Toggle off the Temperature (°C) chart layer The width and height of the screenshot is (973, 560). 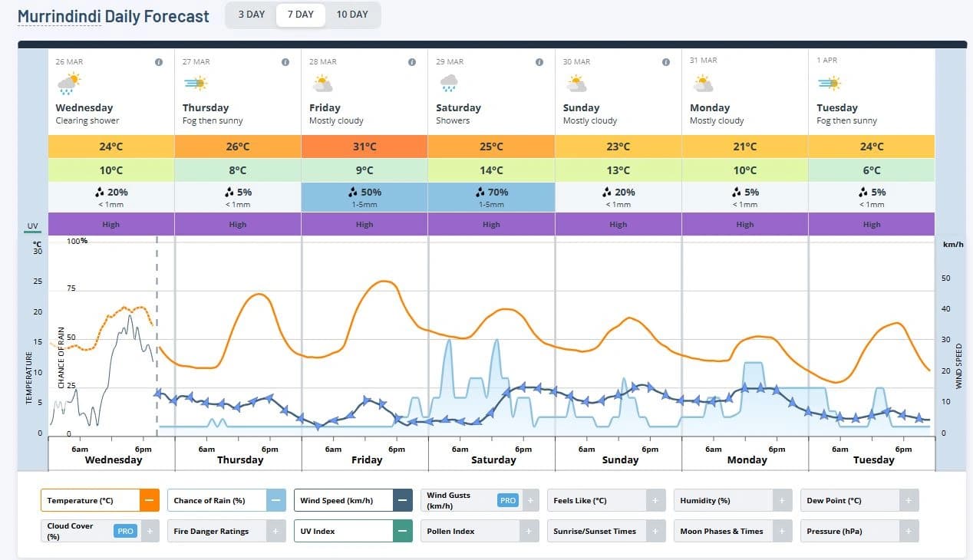(x=149, y=500)
